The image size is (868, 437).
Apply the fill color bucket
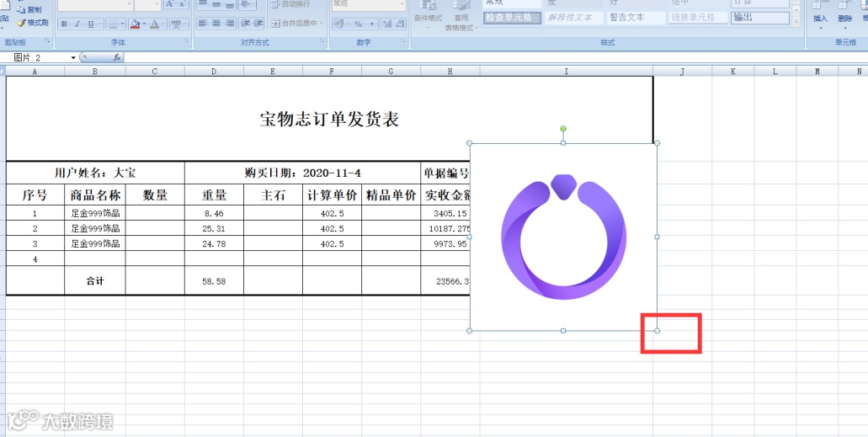(135, 24)
